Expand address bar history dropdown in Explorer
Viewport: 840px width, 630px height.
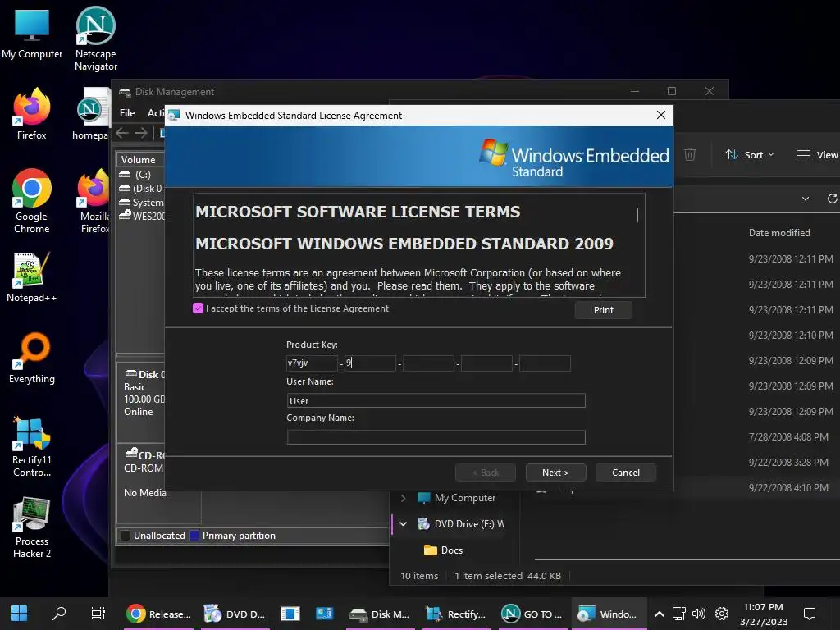[x=806, y=199]
